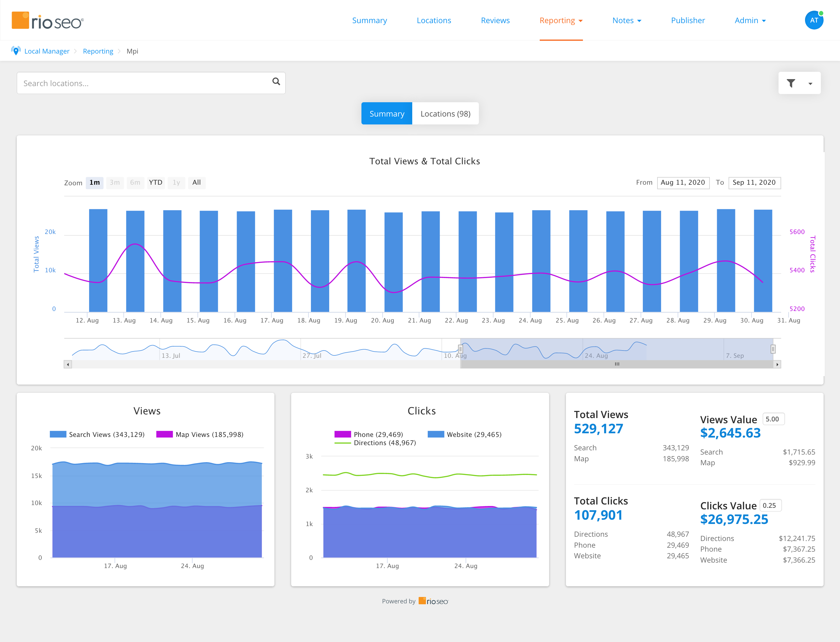
Task: Click the right arrow on the chart navigator
Action: coord(778,365)
